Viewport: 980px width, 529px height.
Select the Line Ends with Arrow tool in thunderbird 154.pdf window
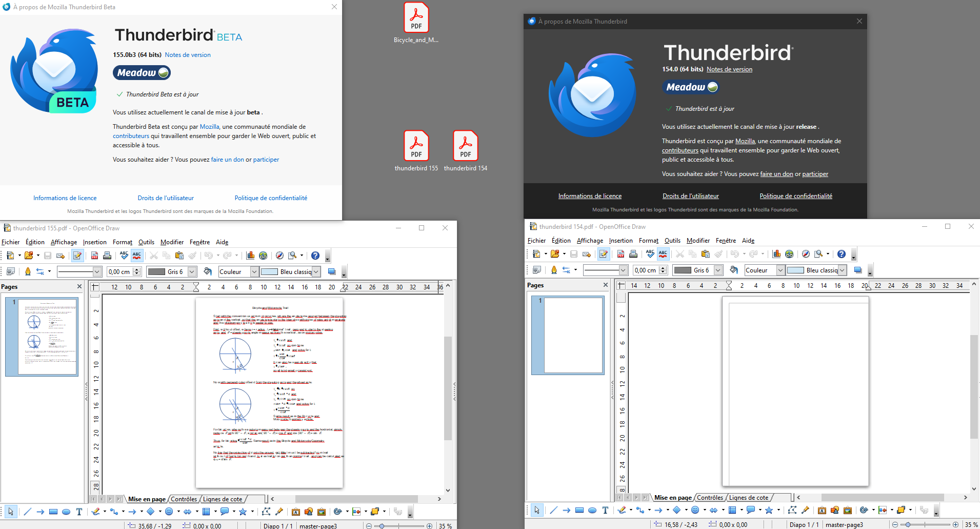(567, 510)
